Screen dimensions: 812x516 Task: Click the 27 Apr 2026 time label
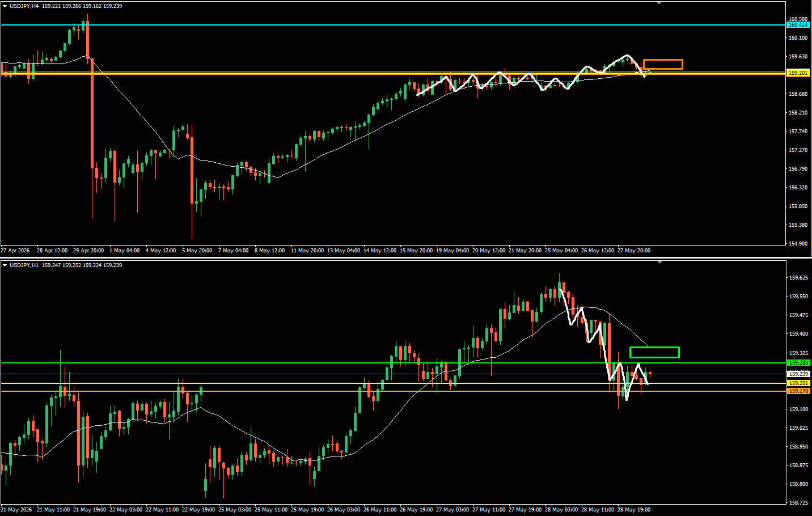[x=15, y=251]
